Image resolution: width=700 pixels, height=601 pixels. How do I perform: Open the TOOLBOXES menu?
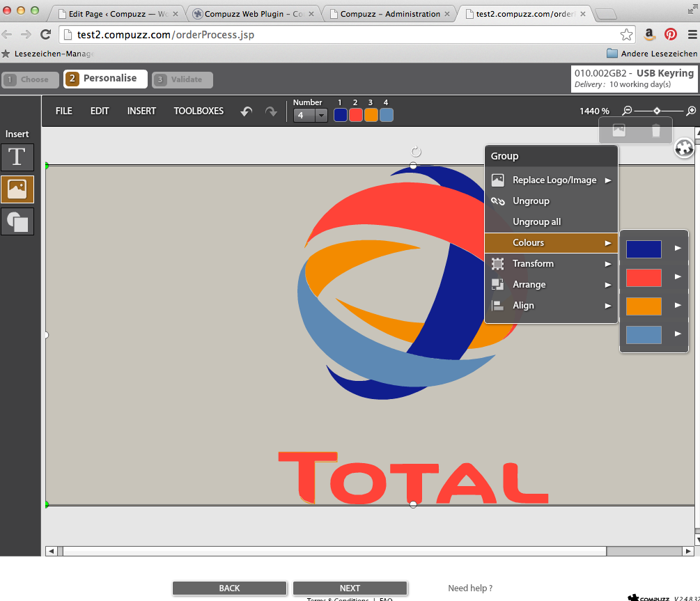pyautogui.click(x=199, y=111)
